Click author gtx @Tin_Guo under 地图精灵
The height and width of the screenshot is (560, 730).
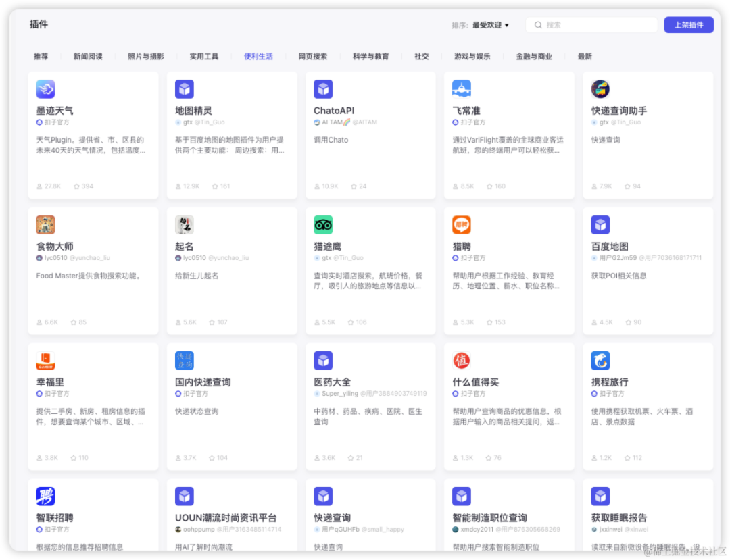click(200, 122)
